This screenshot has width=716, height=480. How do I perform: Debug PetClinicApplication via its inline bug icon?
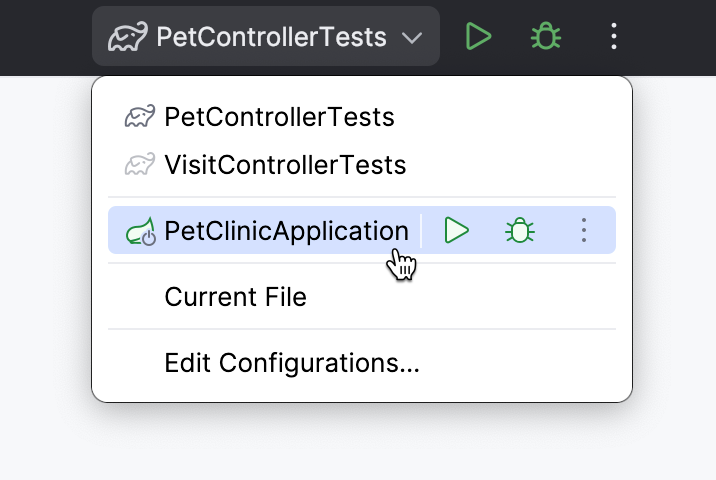519,231
